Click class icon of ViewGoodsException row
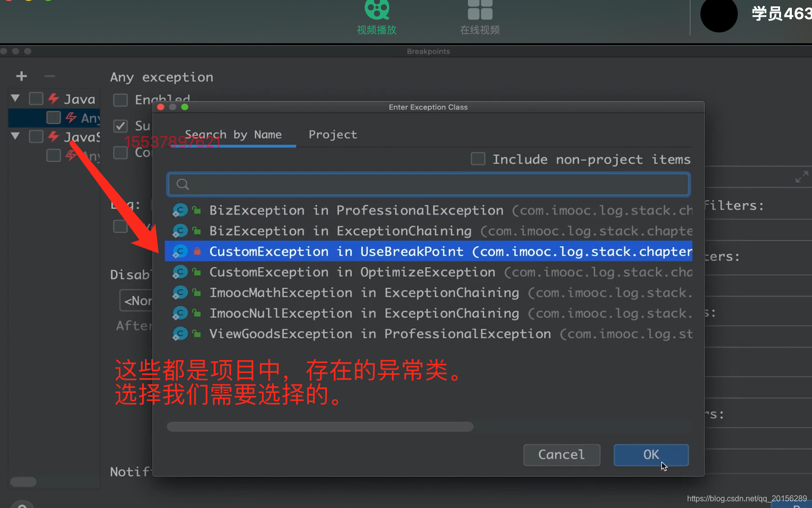The image size is (812, 508). coord(180,334)
